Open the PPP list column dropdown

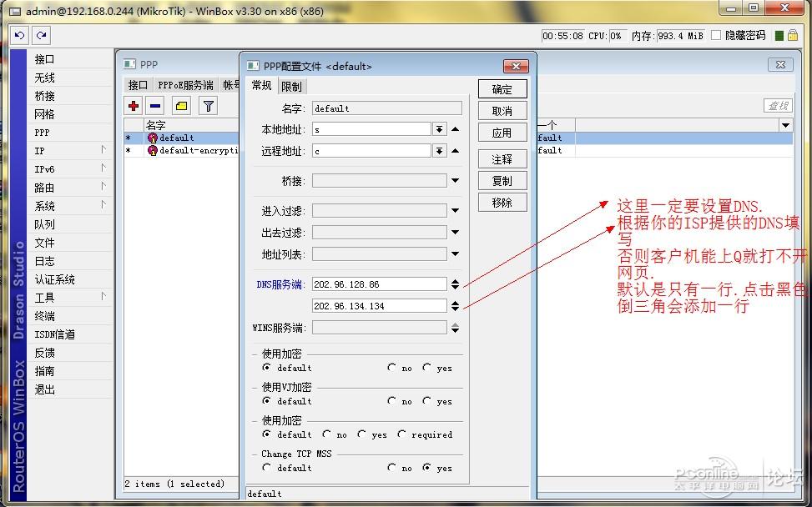tap(785, 125)
